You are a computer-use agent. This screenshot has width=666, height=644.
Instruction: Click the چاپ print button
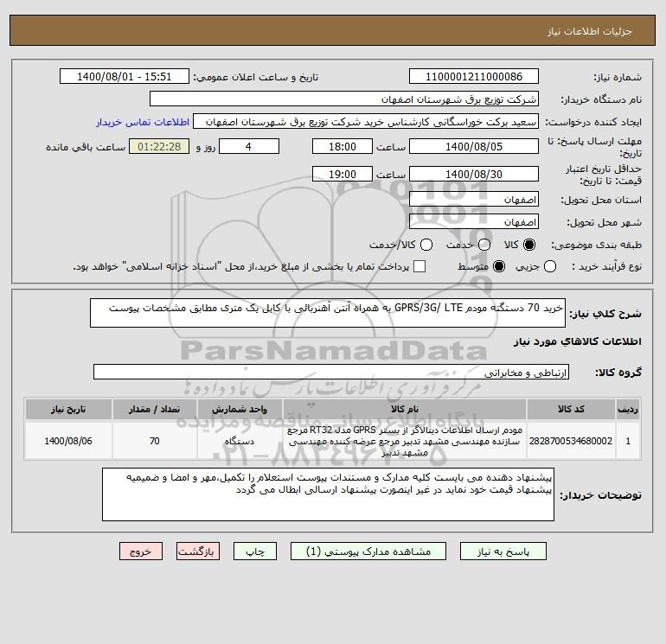(255, 552)
